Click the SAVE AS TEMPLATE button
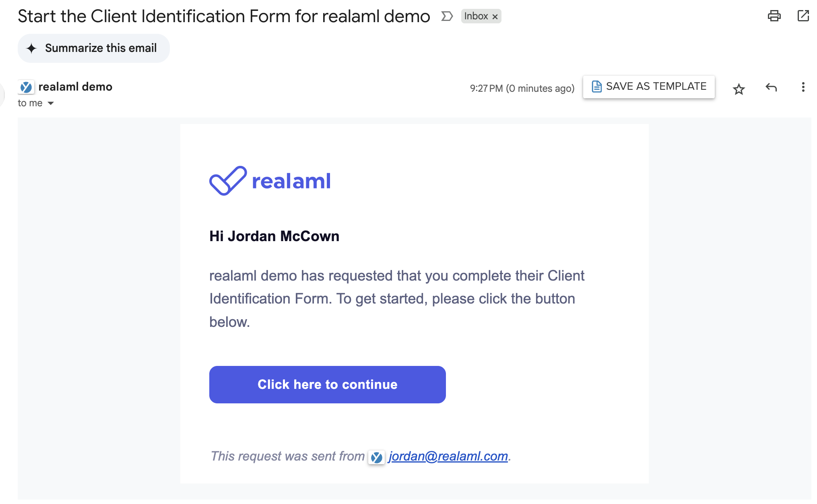Image resolution: width=817 pixels, height=504 pixels. pyautogui.click(x=649, y=87)
